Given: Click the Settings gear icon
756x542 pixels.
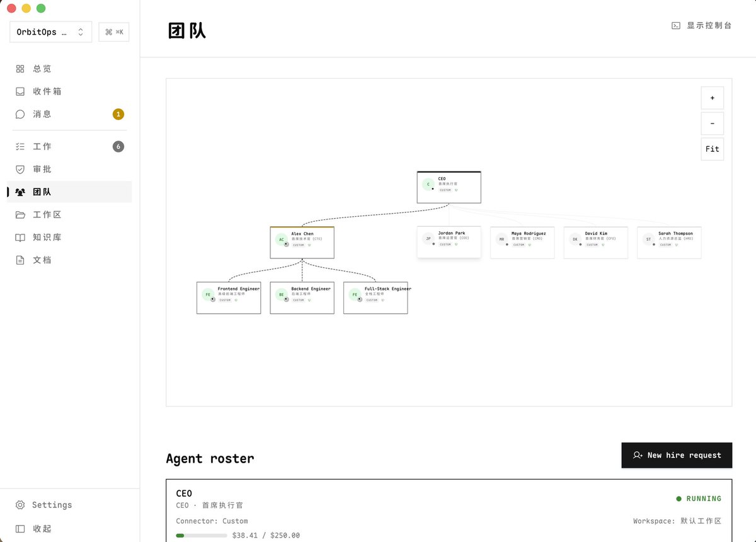Looking at the screenshot, I should [20, 505].
